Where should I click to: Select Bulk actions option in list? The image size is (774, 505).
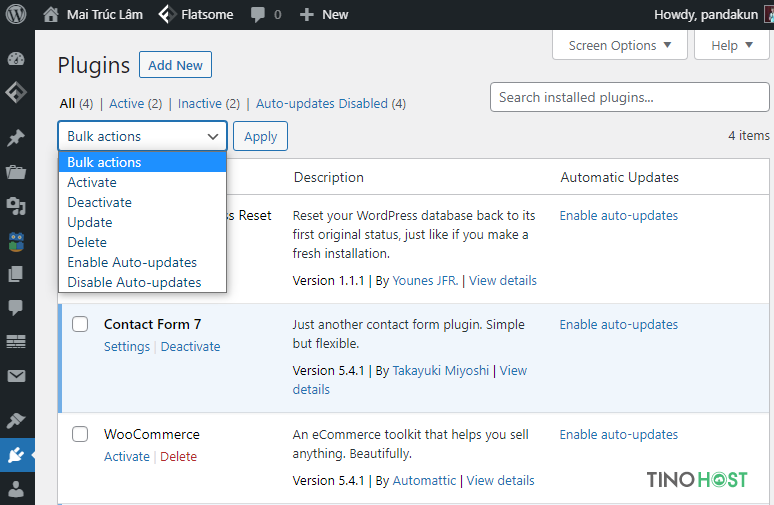pos(142,162)
